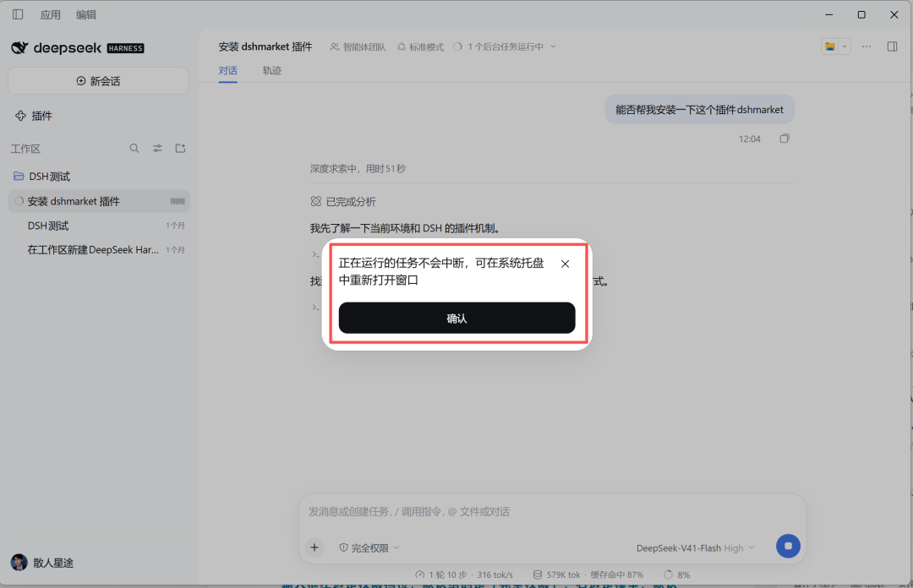Open the DSH测试 conversation
Screen dimensions: 913x588
coord(99,226)
